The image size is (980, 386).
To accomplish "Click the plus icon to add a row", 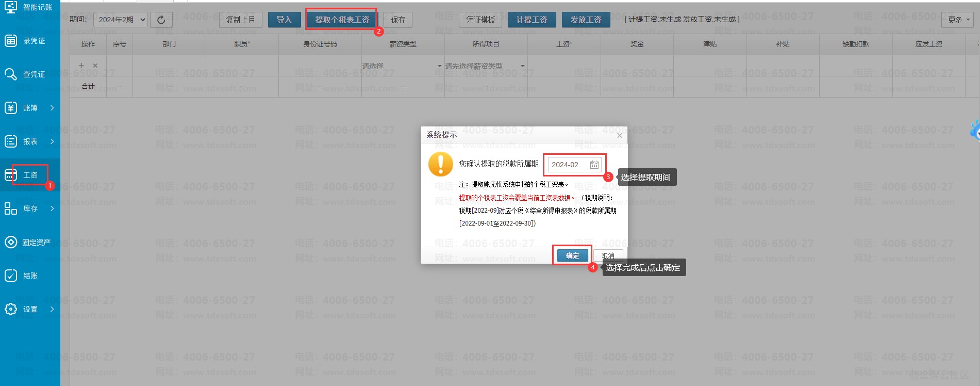I will 81,66.
